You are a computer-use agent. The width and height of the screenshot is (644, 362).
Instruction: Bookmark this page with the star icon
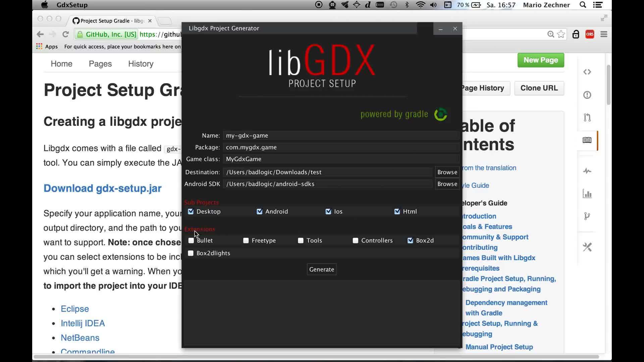(x=561, y=34)
